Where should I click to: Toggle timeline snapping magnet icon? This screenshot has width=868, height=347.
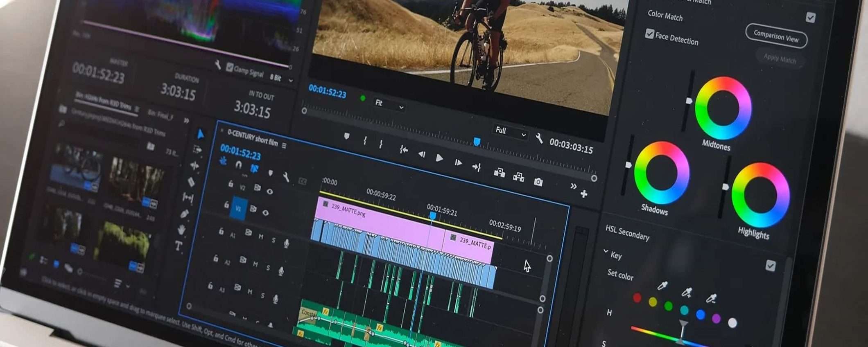pos(239,165)
